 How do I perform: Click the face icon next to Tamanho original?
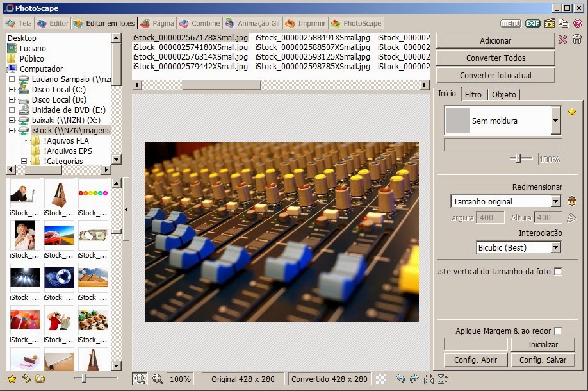572,201
